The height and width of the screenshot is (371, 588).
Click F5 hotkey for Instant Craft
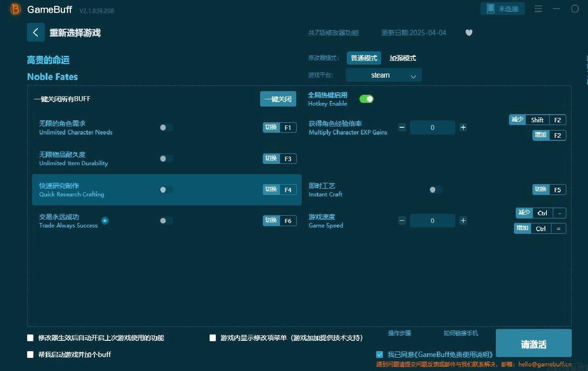549,190
